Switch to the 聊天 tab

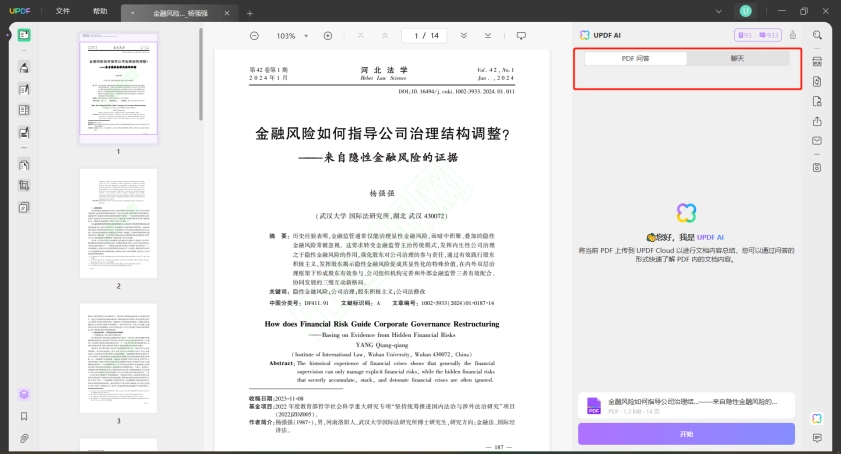737,58
